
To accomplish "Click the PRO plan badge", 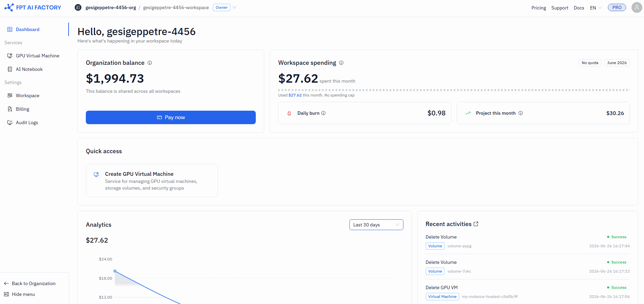I will (x=617, y=7).
